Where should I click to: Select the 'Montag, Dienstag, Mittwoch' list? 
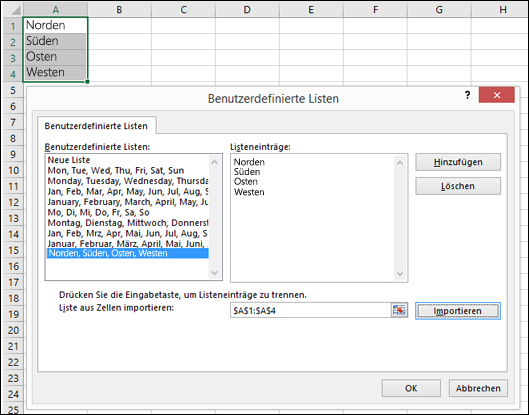pos(128,223)
